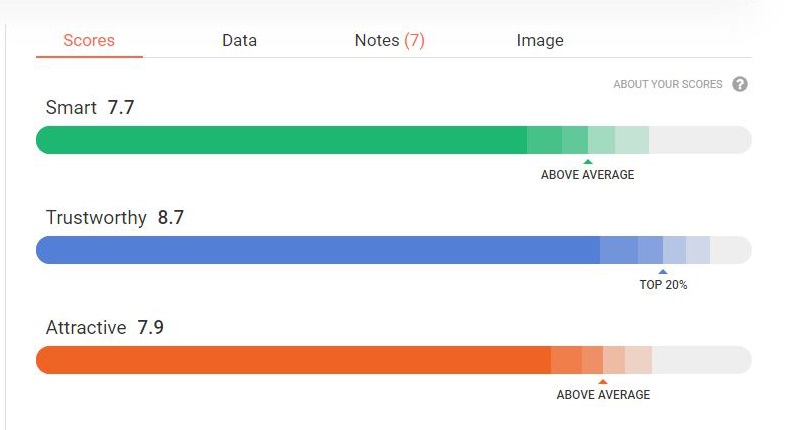This screenshot has width=790, height=430.
Task: Click ABOVE AVERAGE label under Smart bar
Action: 587,175
